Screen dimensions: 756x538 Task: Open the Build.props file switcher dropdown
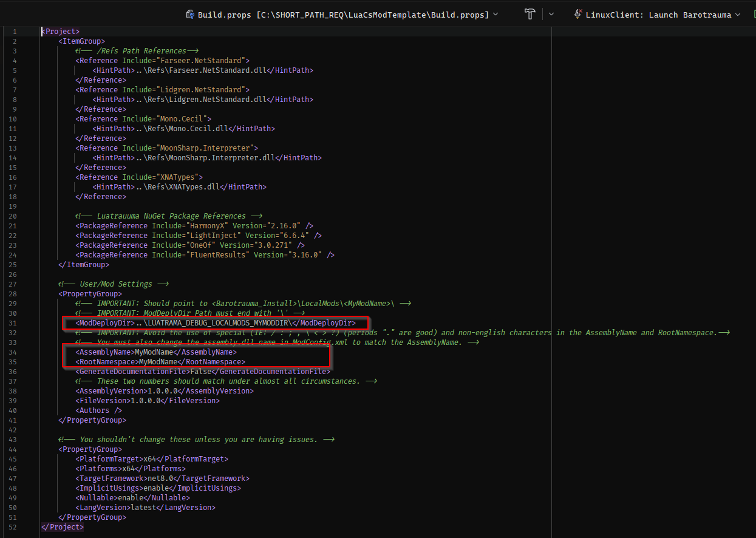496,15
